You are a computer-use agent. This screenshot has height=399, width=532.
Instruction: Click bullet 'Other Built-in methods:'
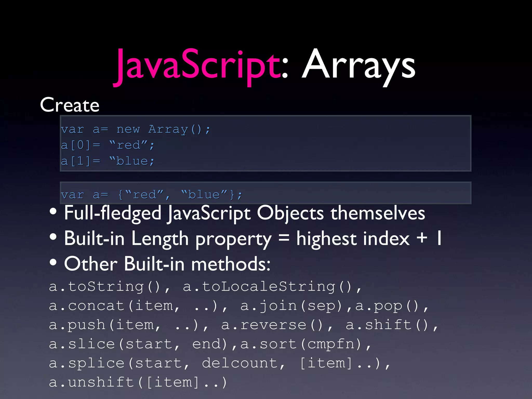[x=160, y=264]
